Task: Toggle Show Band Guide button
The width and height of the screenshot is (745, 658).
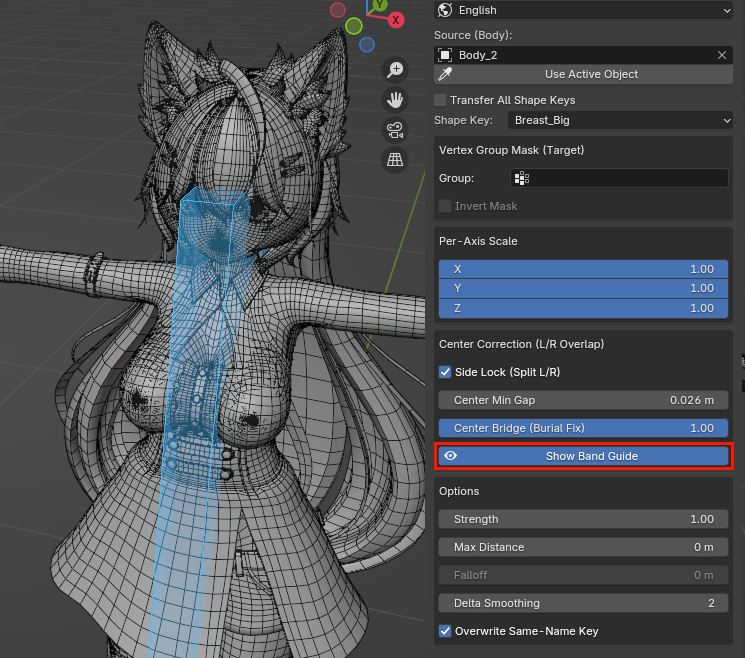Action: coord(583,456)
